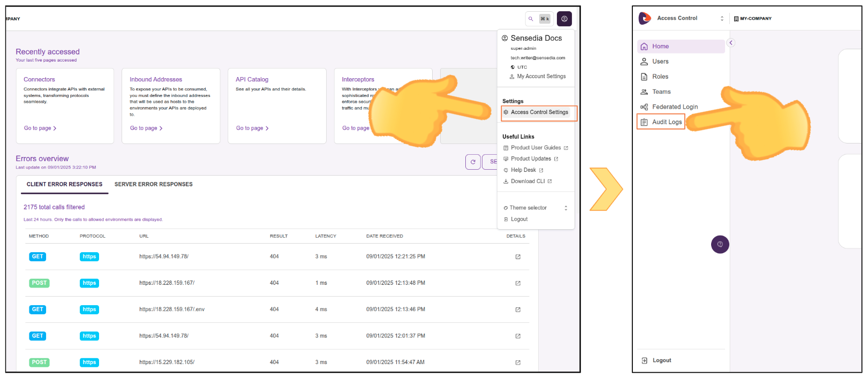Image resolution: width=868 pixels, height=378 pixels.
Task: Collapse sidebar using the chevron arrow icon
Action: tap(730, 43)
